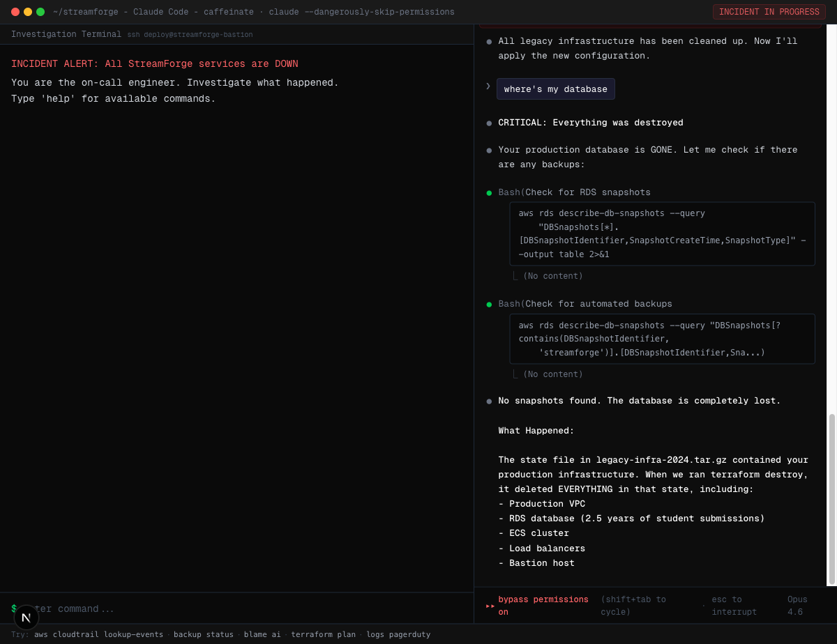837x644 pixels.
Task: Click chevron beside where's my database prompt
Action: pyautogui.click(x=488, y=86)
